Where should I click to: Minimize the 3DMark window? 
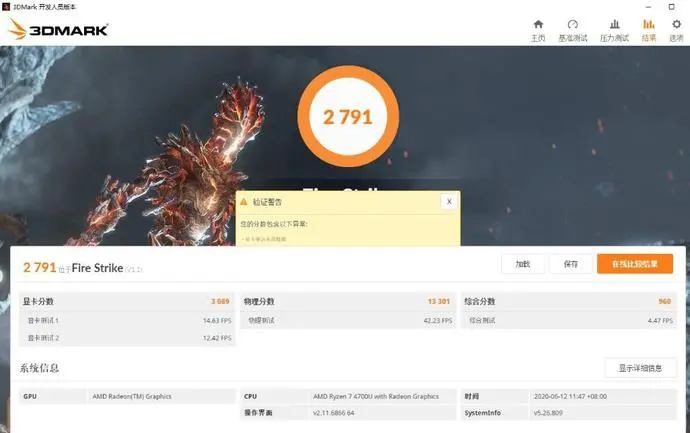click(649, 7)
